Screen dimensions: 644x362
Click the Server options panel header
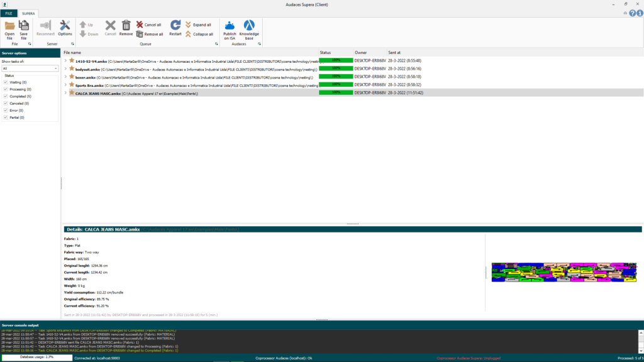point(30,53)
